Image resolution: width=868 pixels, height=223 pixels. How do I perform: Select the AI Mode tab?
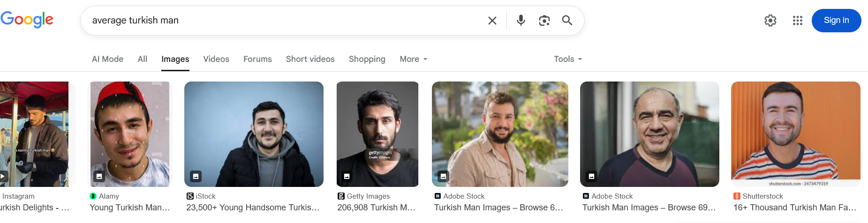(x=107, y=59)
